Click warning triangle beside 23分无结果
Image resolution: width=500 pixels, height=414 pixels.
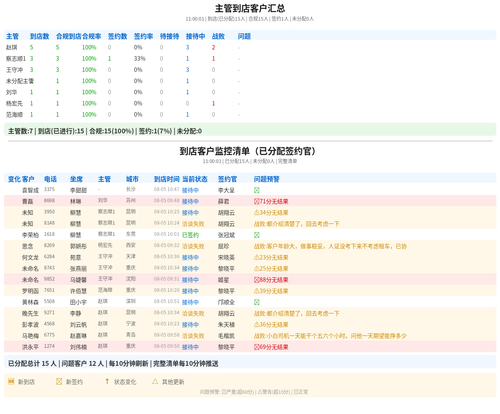(257, 257)
